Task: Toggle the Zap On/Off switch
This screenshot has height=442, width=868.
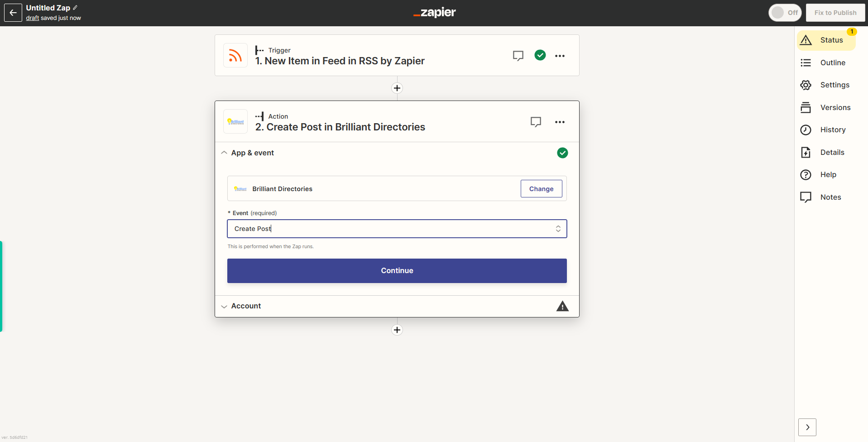Action: click(785, 13)
